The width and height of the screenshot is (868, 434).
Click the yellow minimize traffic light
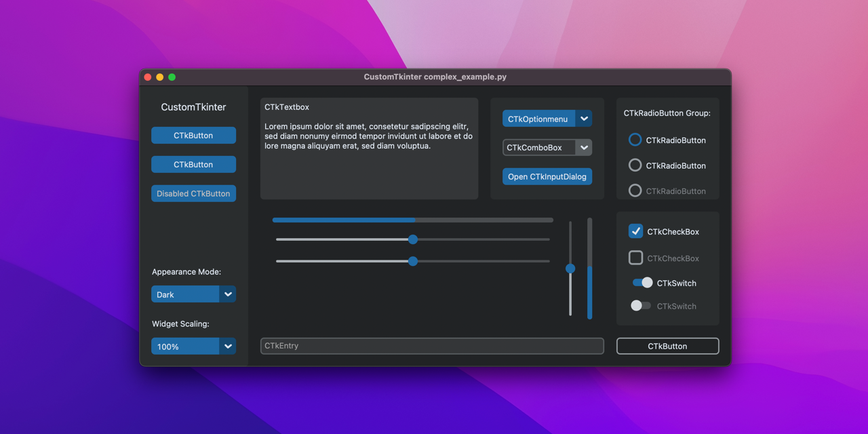tap(159, 77)
